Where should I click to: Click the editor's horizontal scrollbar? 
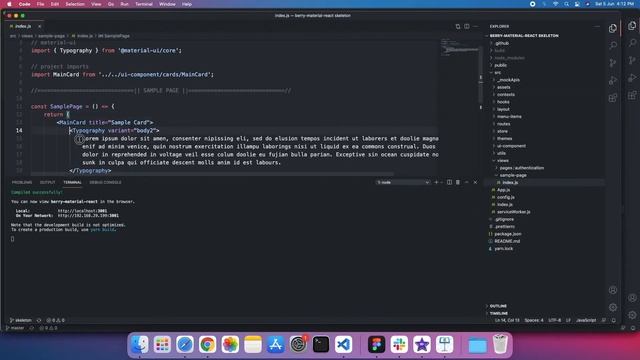click(212, 174)
